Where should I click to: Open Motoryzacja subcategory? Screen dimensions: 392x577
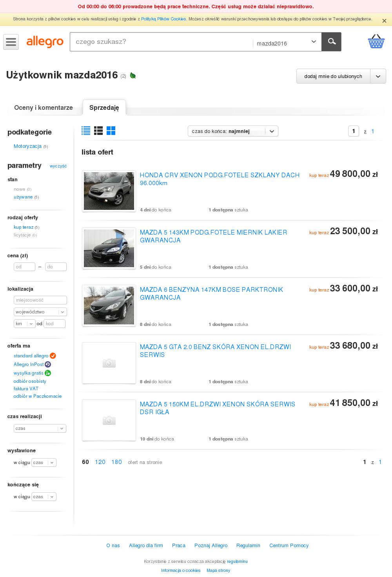[x=27, y=146]
